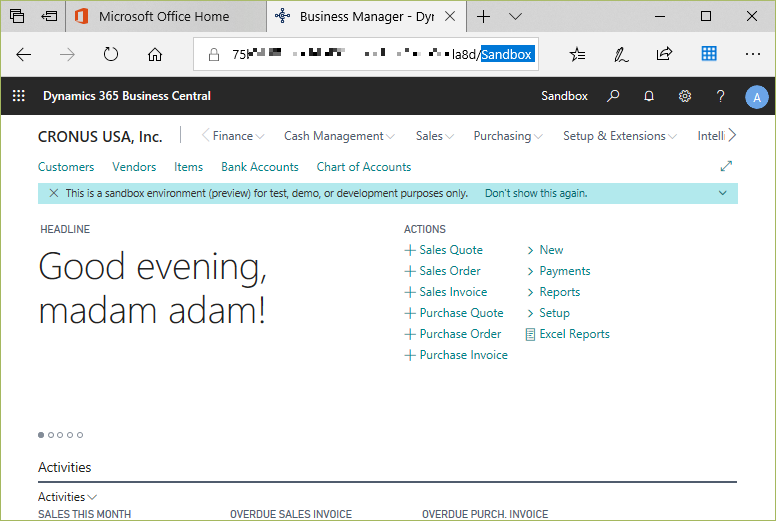Expand the Sales menu
This screenshot has height=521, width=776.
[435, 136]
